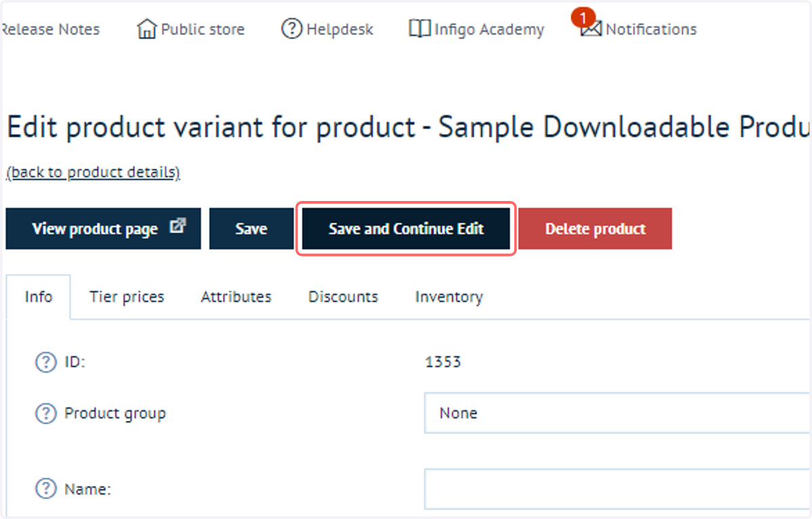Image resolution: width=812 pixels, height=519 pixels.
Task: Click the Save button
Action: coord(251,229)
